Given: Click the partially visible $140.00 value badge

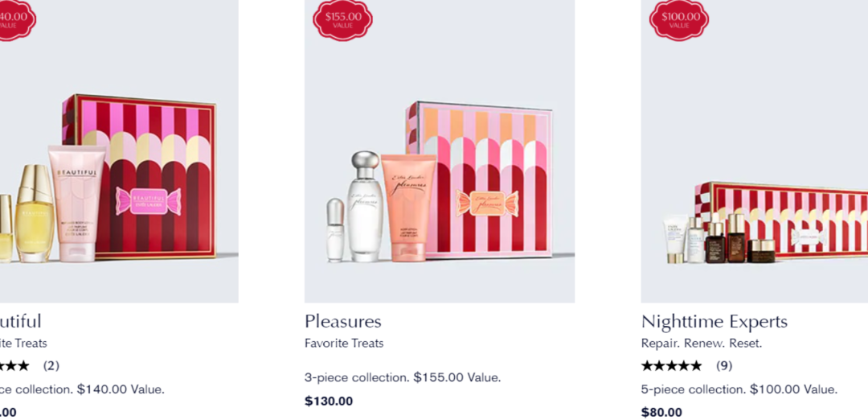Looking at the screenshot, I should 17,20.
